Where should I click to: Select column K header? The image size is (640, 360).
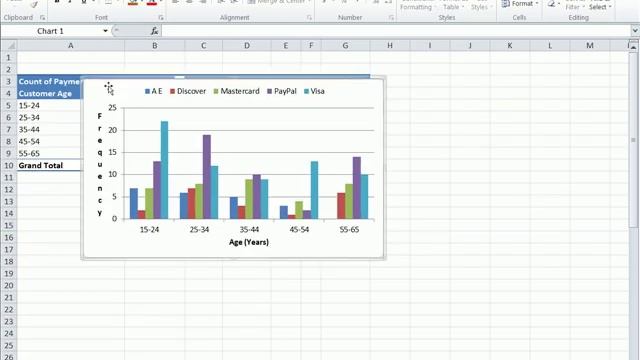(x=510, y=46)
